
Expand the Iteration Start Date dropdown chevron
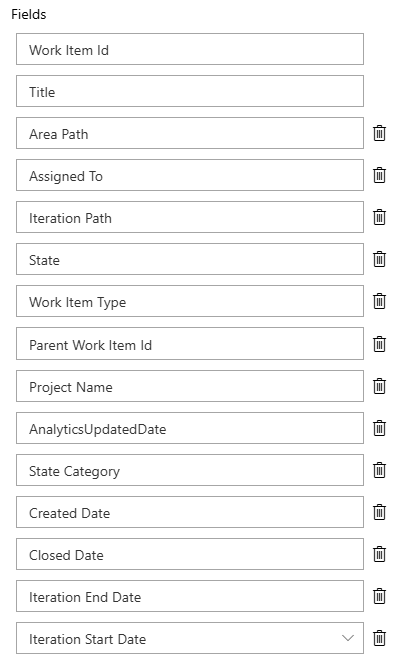(x=348, y=638)
